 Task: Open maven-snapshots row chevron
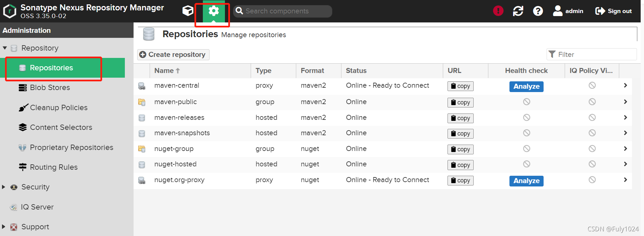(x=625, y=133)
